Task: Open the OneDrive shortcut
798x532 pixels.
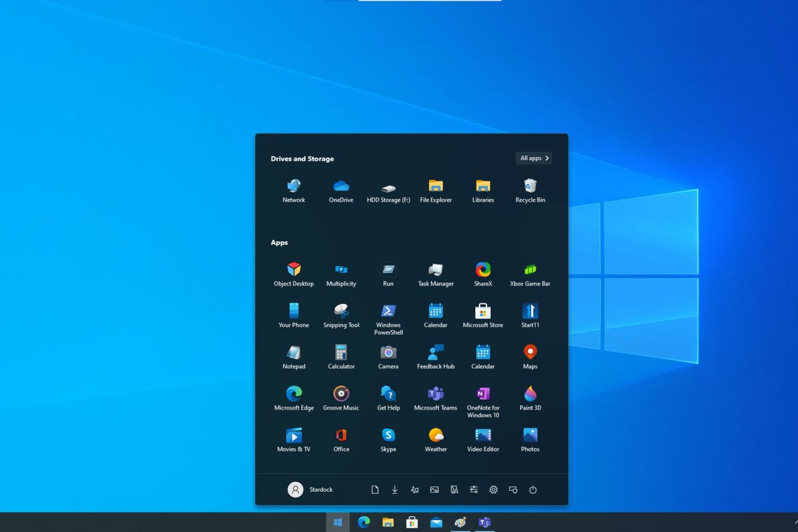Action: pyautogui.click(x=341, y=191)
